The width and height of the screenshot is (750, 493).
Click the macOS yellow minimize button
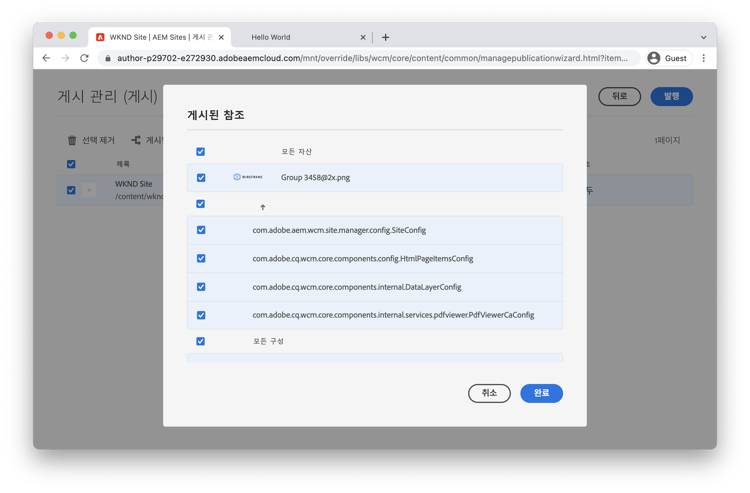tap(61, 35)
